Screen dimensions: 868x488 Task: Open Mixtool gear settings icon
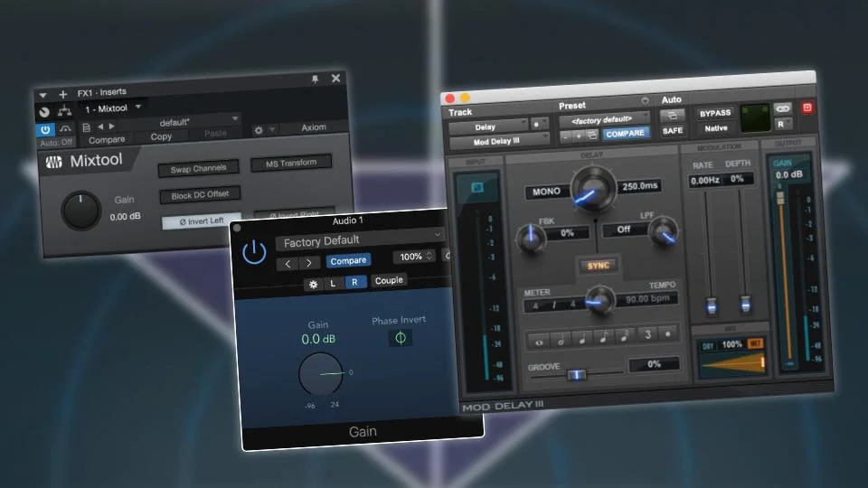click(258, 130)
